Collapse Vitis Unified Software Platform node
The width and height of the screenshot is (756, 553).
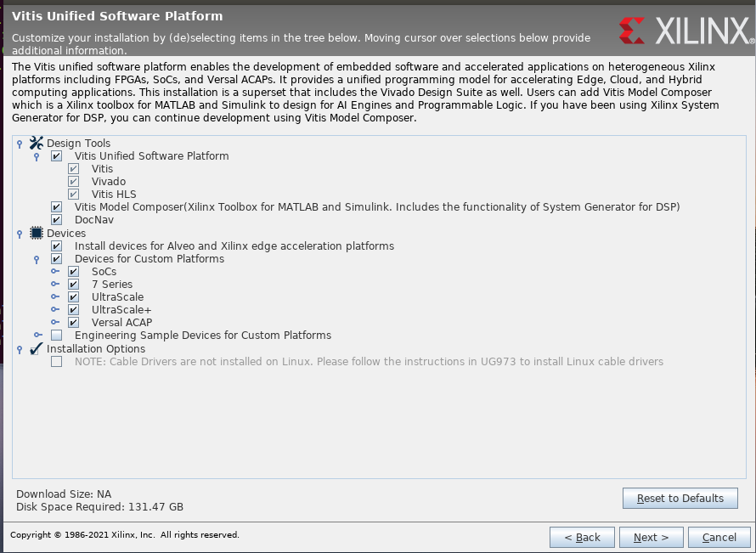37,156
